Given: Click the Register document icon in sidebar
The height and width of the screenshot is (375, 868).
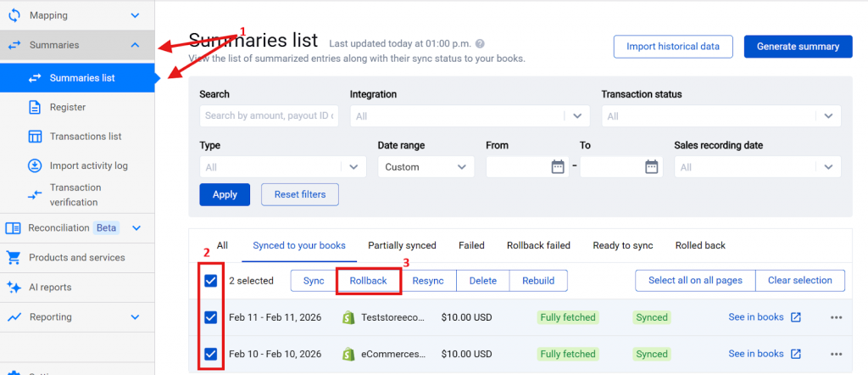Looking at the screenshot, I should [x=35, y=107].
